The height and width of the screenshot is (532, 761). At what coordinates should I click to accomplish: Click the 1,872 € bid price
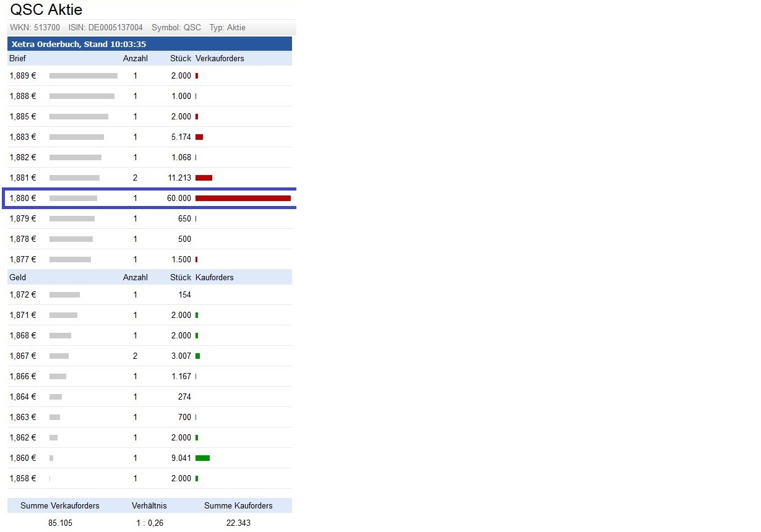pos(23,295)
